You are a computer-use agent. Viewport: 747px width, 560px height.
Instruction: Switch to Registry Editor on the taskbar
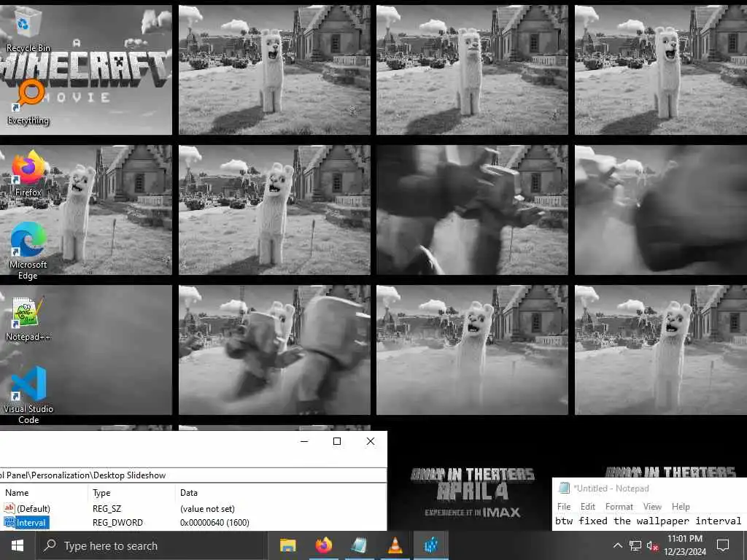coord(430,545)
